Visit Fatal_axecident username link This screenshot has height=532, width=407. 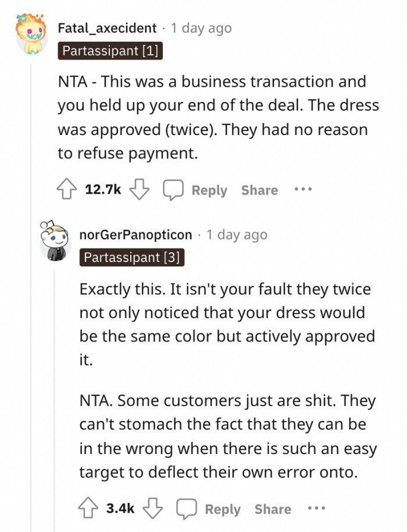(x=108, y=28)
